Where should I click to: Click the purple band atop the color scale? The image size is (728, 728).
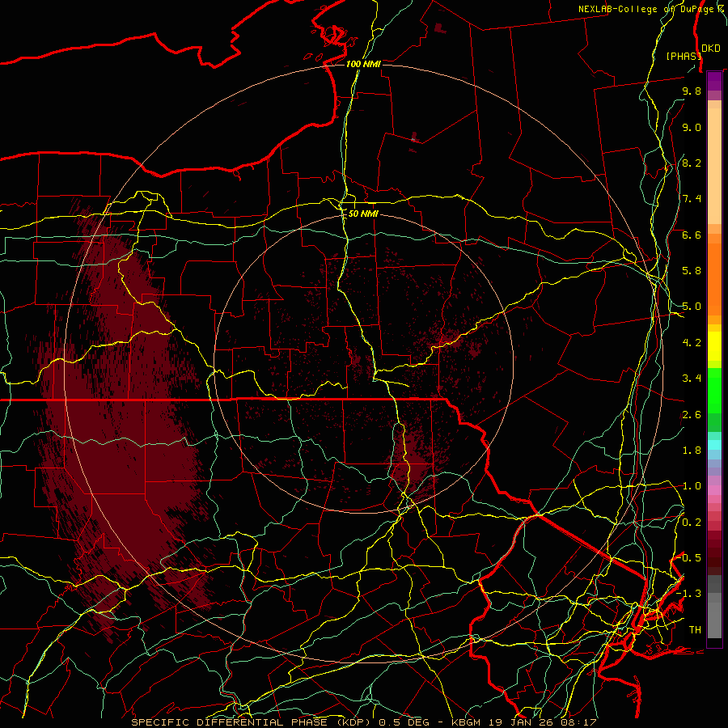pos(714,82)
